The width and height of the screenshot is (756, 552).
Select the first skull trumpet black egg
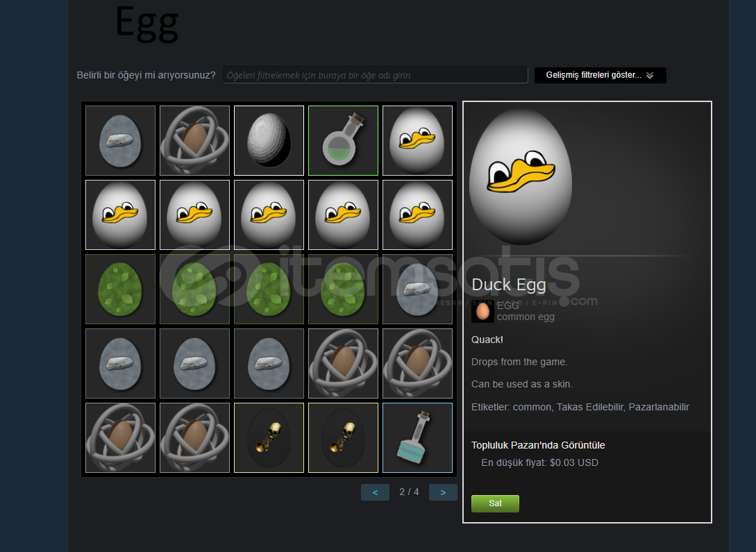[x=269, y=437]
